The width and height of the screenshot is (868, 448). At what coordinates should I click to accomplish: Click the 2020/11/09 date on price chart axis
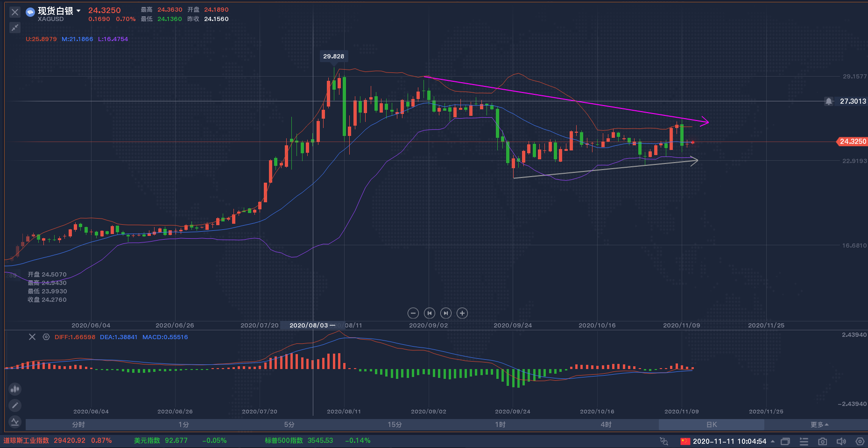[682, 325]
